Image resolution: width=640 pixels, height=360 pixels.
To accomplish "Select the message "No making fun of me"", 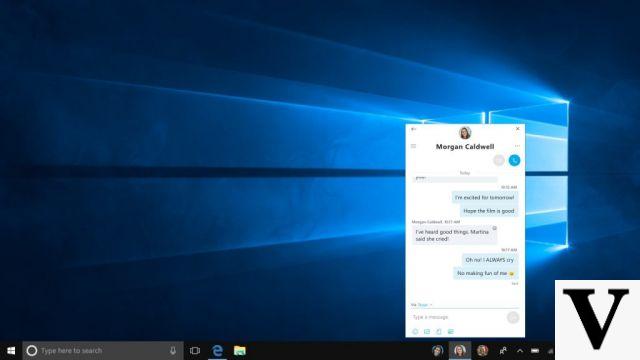I will coord(486,273).
